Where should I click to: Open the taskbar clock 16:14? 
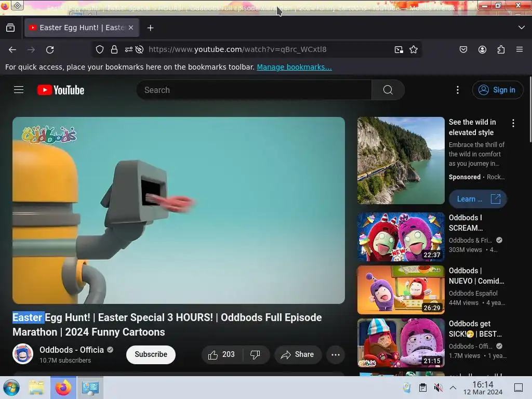pos(483,388)
